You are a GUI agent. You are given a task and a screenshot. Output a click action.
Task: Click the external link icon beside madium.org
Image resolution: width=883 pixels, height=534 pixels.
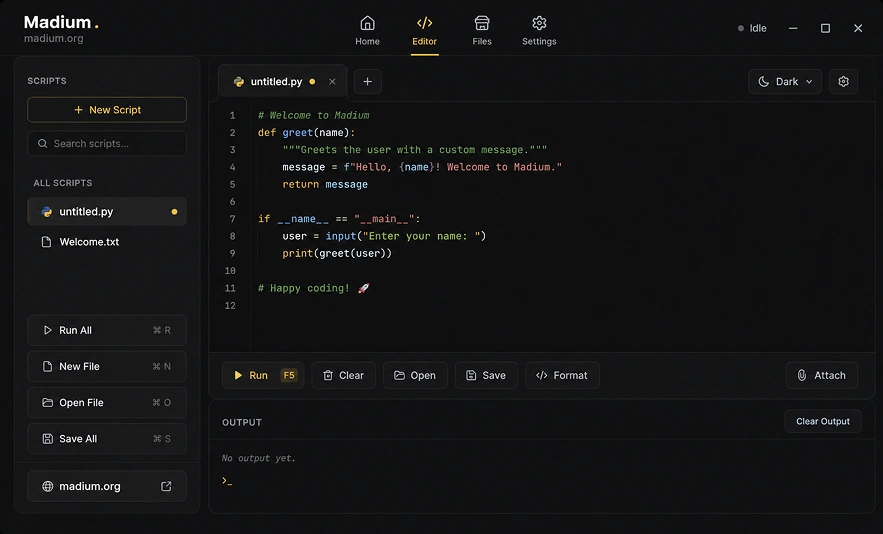[166, 486]
